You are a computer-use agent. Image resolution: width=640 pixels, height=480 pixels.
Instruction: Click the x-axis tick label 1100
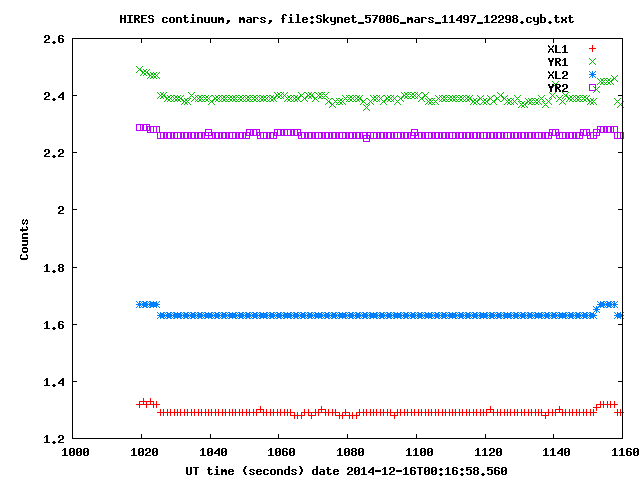[419, 452]
